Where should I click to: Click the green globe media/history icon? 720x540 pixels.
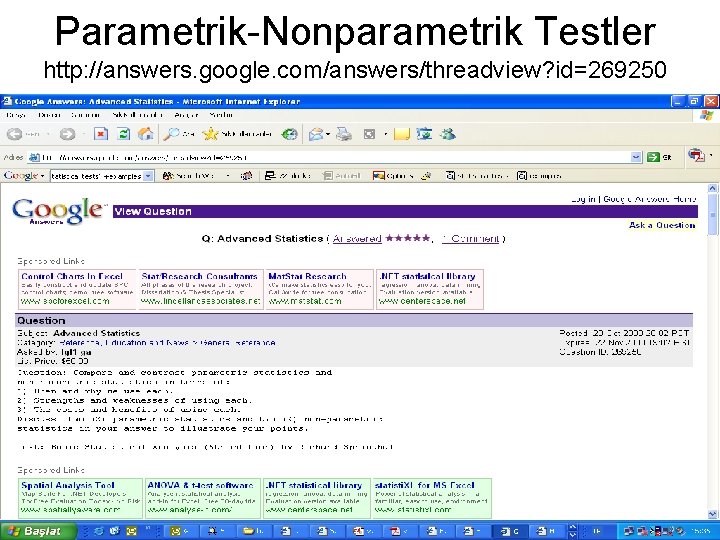[289, 134]
